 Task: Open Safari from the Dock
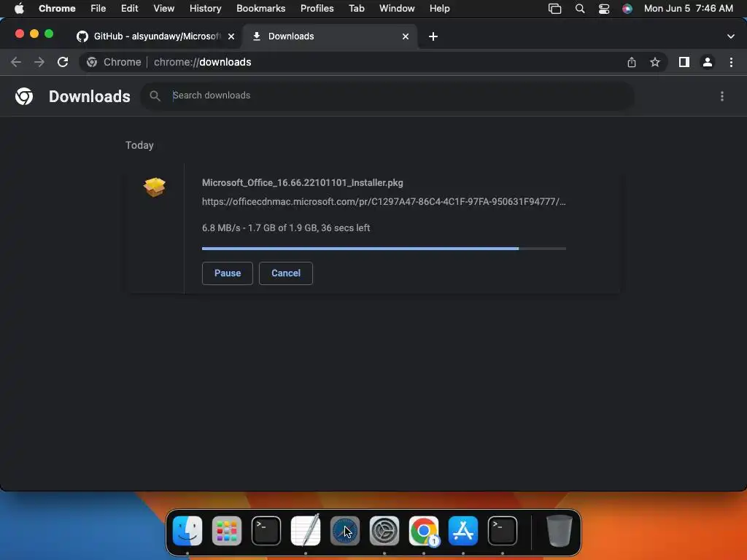(345, 531)
